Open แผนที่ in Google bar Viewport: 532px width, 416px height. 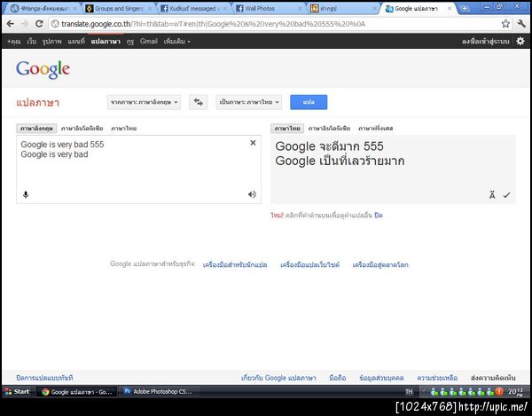76,42
